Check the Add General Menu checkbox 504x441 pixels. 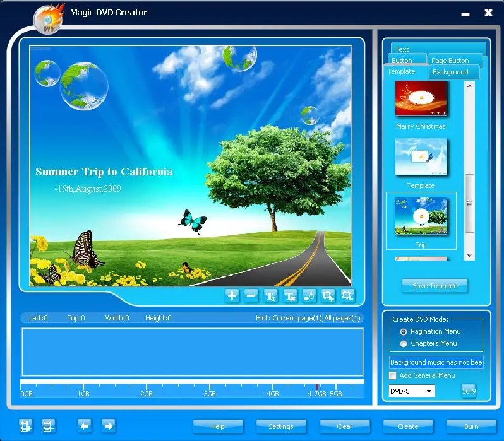pyautogui.click(x=392, y=375)
